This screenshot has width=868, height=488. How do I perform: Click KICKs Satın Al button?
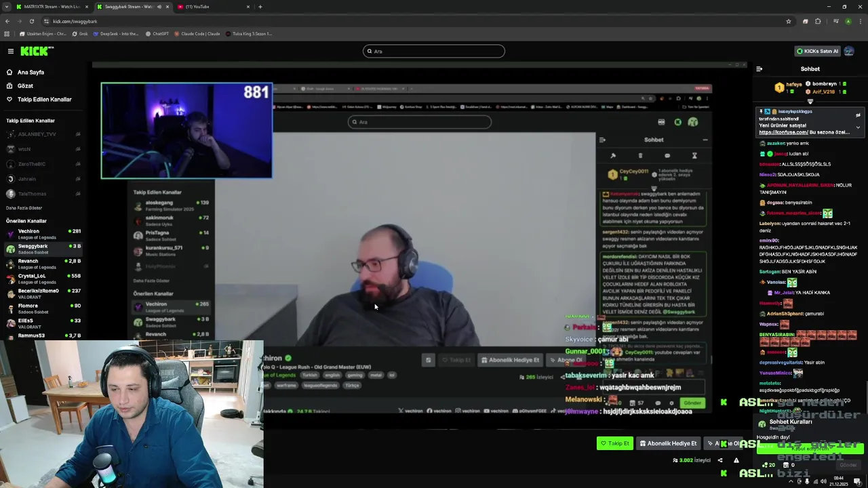coord(817,51)
